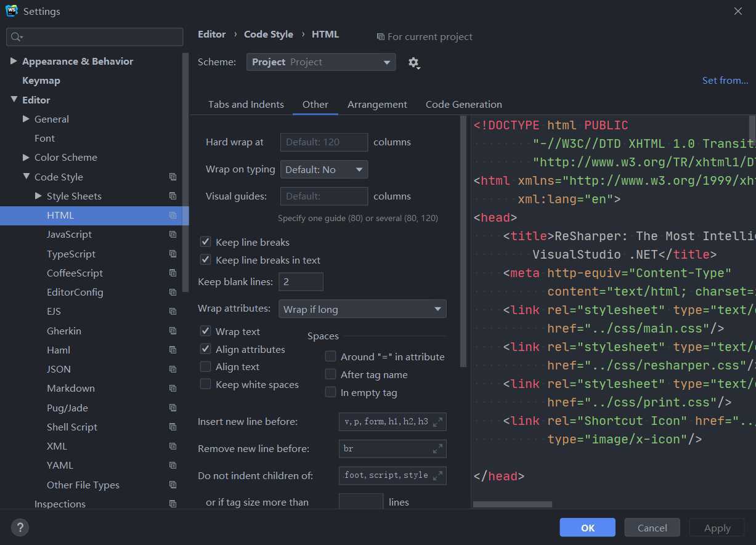Viewport: 756px width, 545px height.
Task: Open the 'Wrap on typing' dropdown
Action: [324, 169]
